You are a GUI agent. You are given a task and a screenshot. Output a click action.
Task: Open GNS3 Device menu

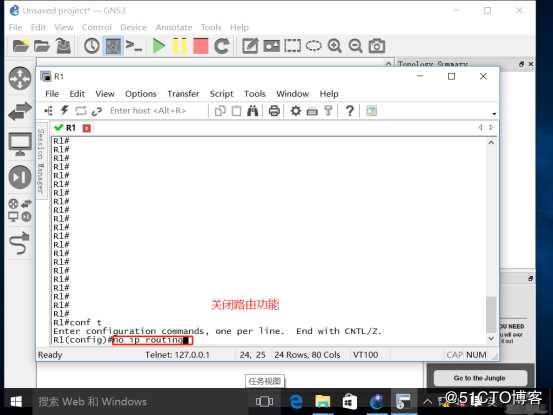(133, 27)
